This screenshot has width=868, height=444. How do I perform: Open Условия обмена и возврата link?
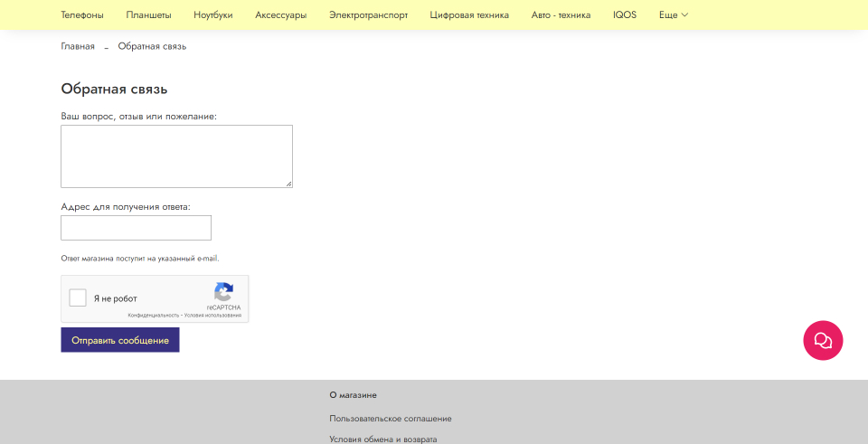382,439
